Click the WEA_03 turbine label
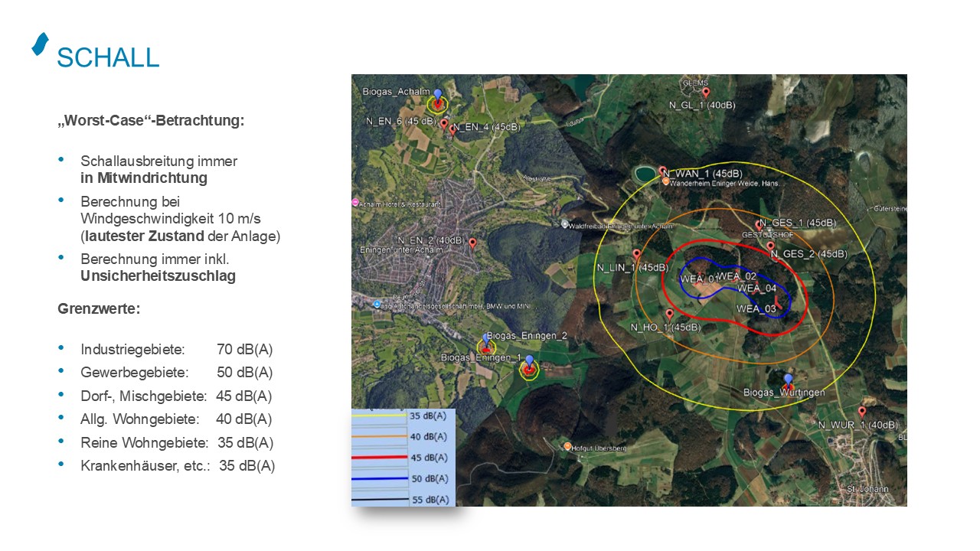The image size is (980, 551). pos(756,309)
